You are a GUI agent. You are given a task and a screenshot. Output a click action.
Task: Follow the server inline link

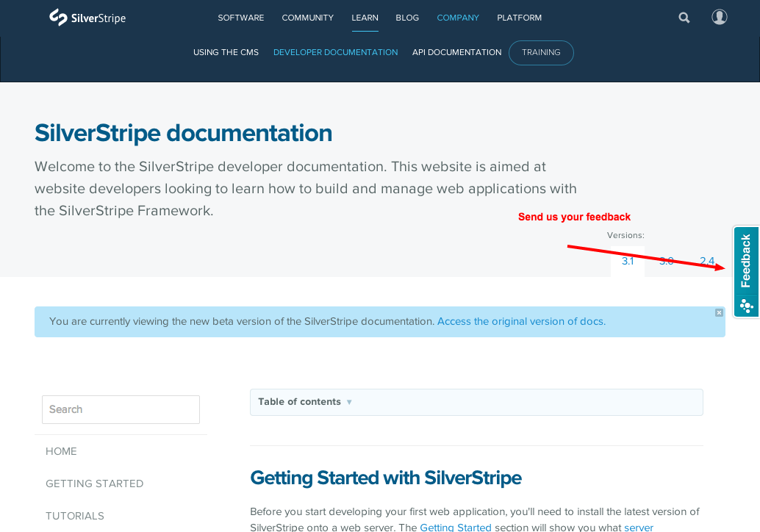tap(639, 527)
